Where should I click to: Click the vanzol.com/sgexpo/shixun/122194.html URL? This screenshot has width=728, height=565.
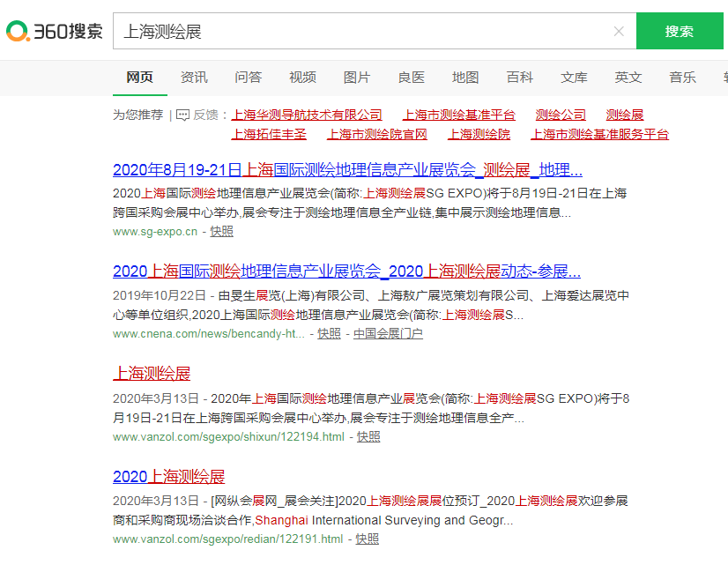click(x=229, y=437)
